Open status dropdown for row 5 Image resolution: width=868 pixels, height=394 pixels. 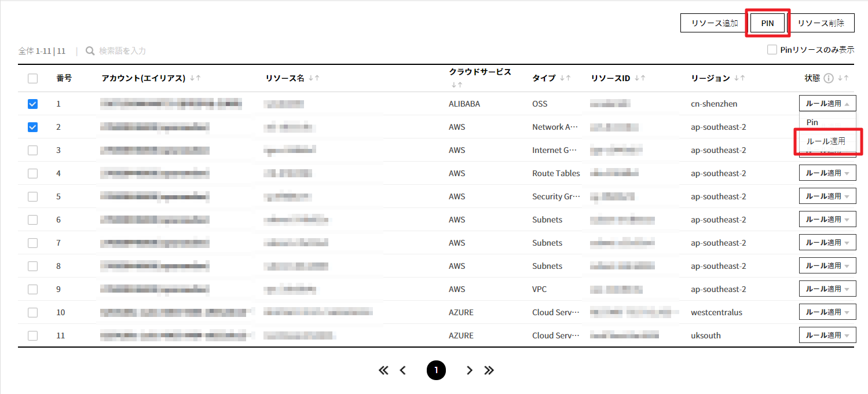pyautogui.click(x=827, y=196)
